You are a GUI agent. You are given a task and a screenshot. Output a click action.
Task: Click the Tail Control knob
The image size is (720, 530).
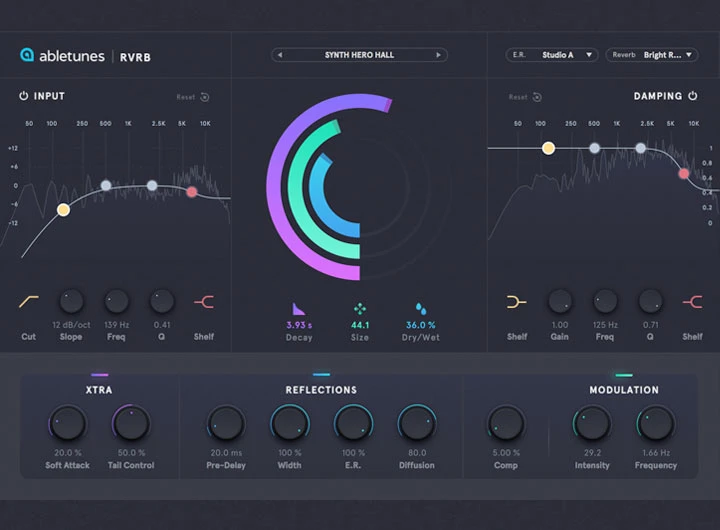coord(131,423)
